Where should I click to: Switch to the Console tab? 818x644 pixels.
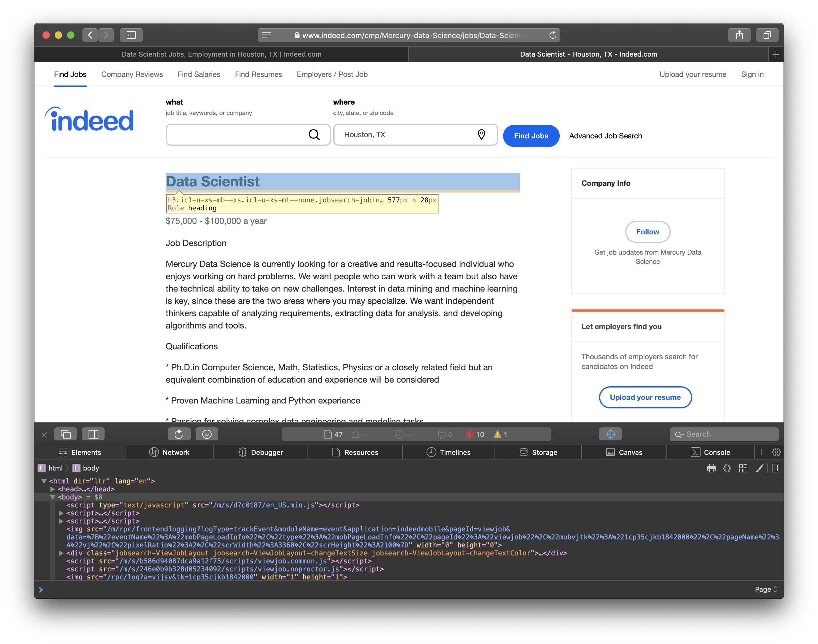point(710,452)
